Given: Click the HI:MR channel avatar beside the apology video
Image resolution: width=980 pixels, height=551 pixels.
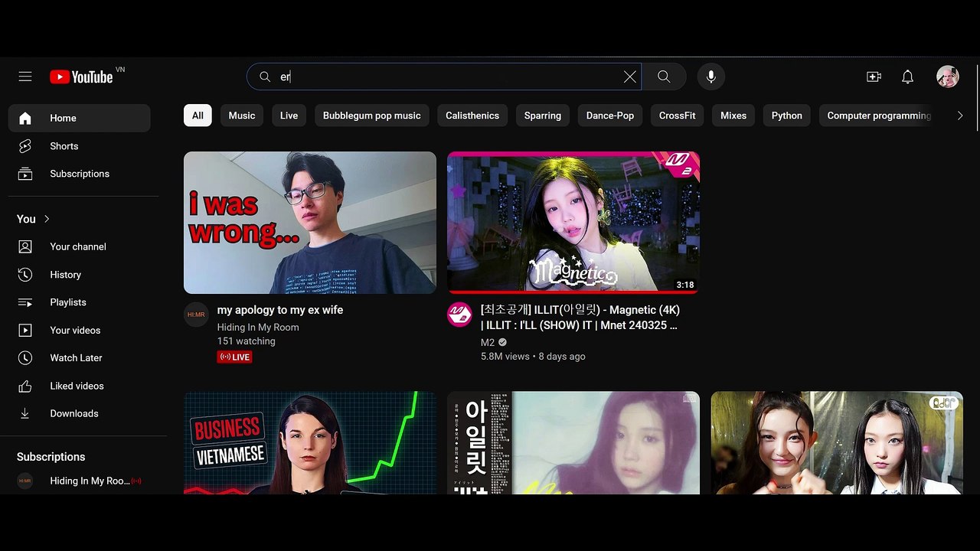Looking at the screenshot, I should click(196, 315).
